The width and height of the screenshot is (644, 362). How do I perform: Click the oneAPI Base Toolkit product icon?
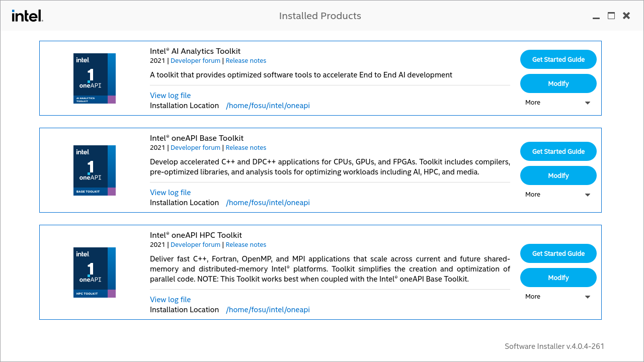[95, 170]
